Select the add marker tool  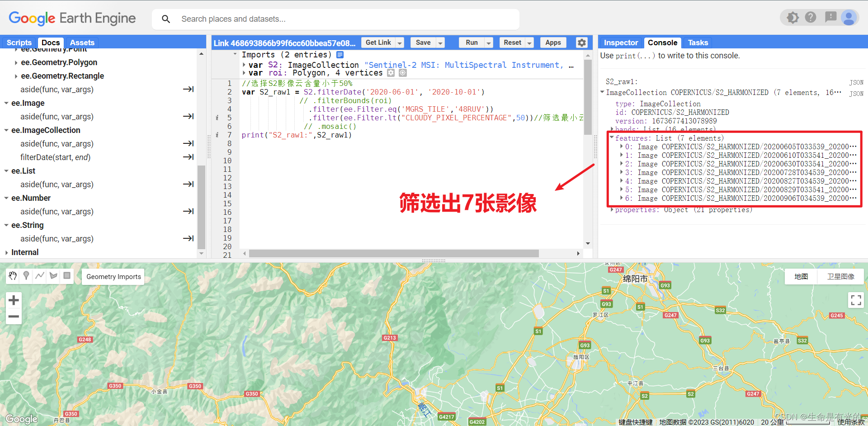pyautogui.click(x=26, y=276)
